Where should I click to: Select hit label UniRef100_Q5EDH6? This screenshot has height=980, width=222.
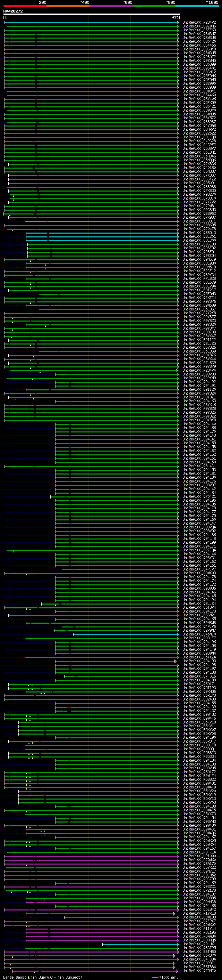click(x=199, y=76)
